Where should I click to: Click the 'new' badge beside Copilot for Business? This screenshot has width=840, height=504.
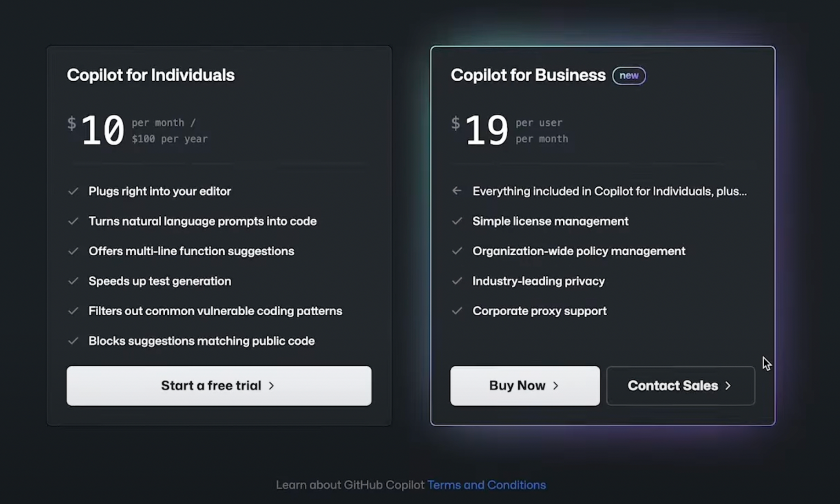(629, 76)
